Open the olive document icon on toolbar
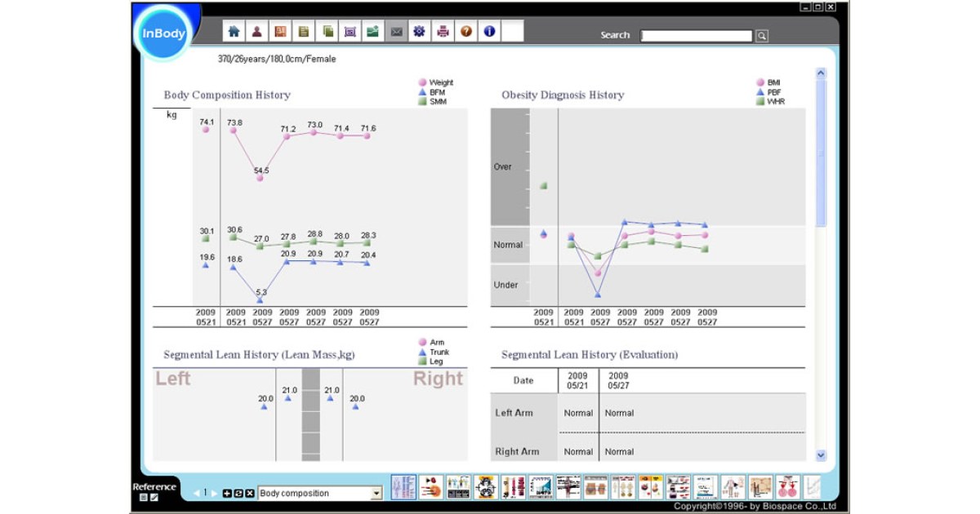 (303, 33)
